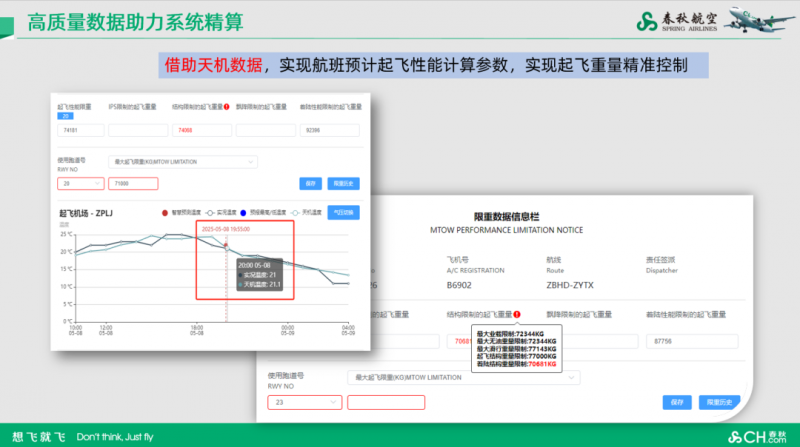Screen dimensions: 800x447
Task: Toggle the blue 预报最高/低温度 legend marker
Action: click(x=243, y=213)
